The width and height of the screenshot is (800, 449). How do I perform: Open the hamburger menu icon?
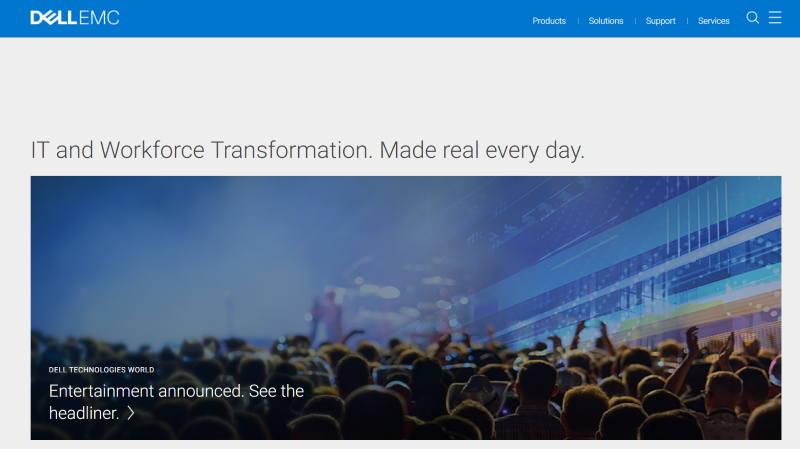pyautogui.click(x=775, y=18)
